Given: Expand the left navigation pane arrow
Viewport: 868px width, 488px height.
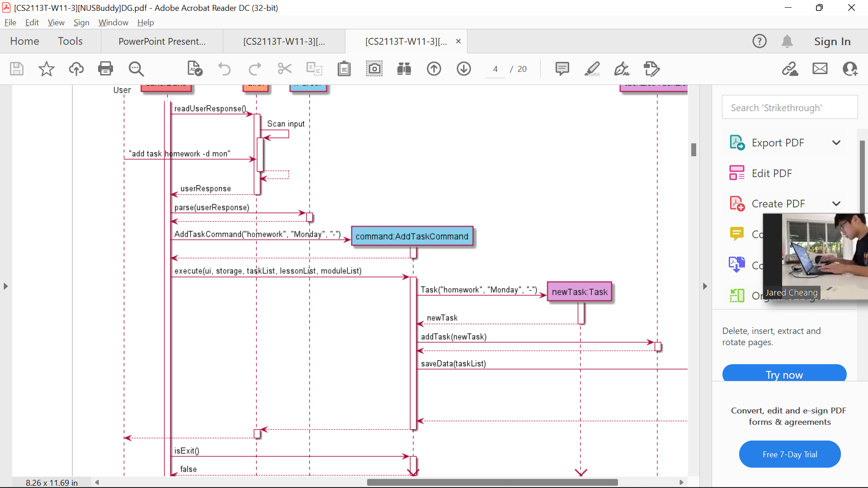Looking at the screenshot, I should [5, 286].
